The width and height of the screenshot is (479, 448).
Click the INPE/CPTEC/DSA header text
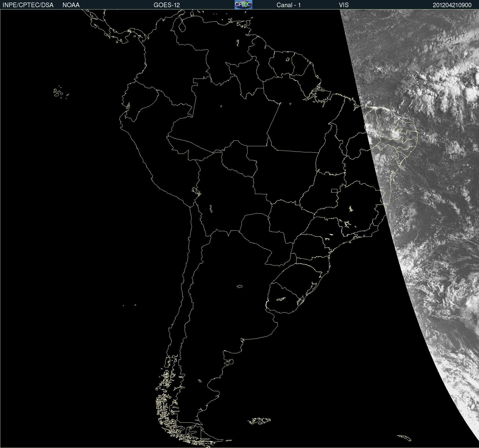[x=28, y=5]
